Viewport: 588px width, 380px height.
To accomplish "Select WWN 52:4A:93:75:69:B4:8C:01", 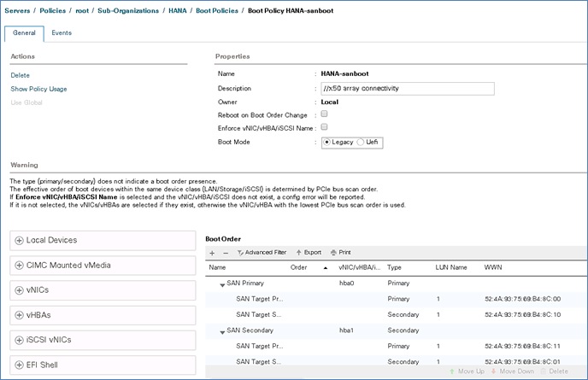I will [x=523, y=362].
